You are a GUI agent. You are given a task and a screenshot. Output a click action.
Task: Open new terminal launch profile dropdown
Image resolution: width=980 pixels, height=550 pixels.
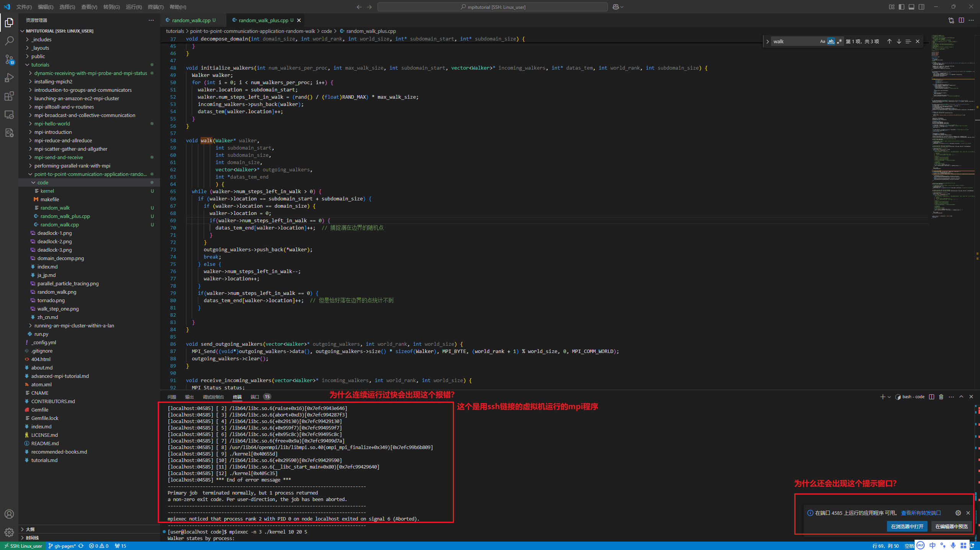click(x=889, y=397)
